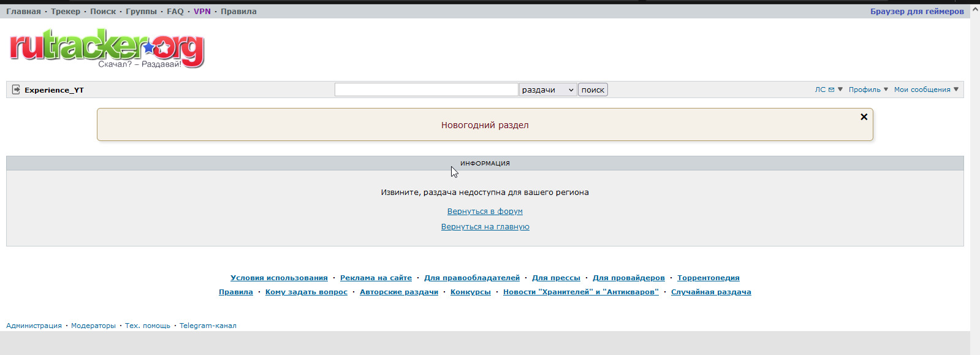
Task: Open the Experience_YT username link
Action: coord(54,90)
